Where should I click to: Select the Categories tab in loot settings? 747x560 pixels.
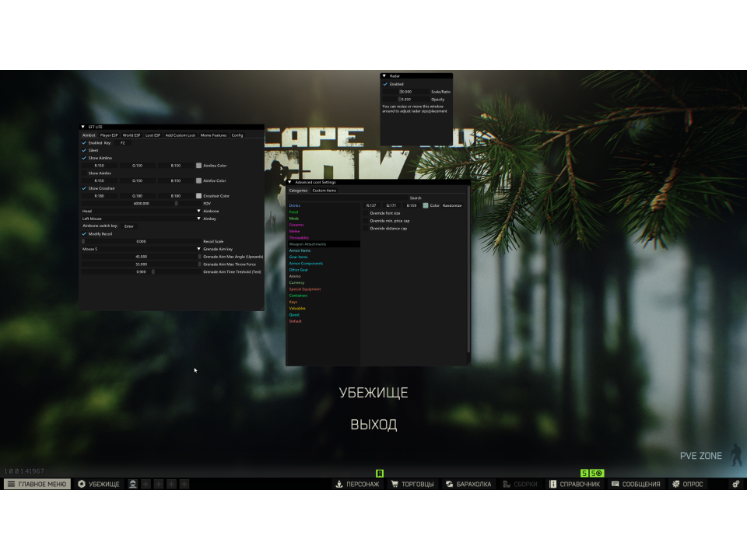298,191
